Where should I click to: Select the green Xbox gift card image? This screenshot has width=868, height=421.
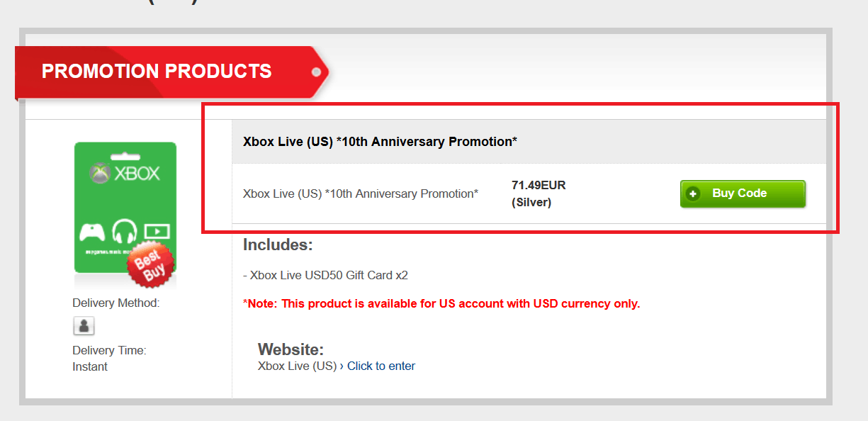(x=125, y=206)
